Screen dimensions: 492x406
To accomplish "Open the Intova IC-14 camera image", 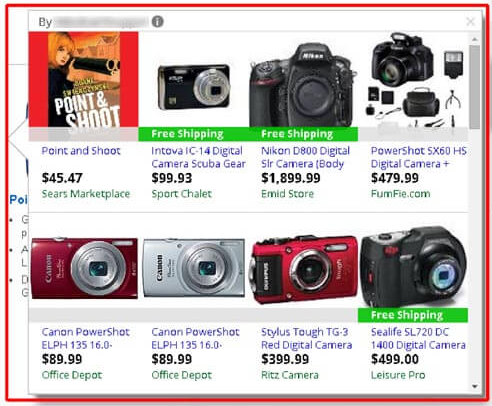I will point(194,87).
